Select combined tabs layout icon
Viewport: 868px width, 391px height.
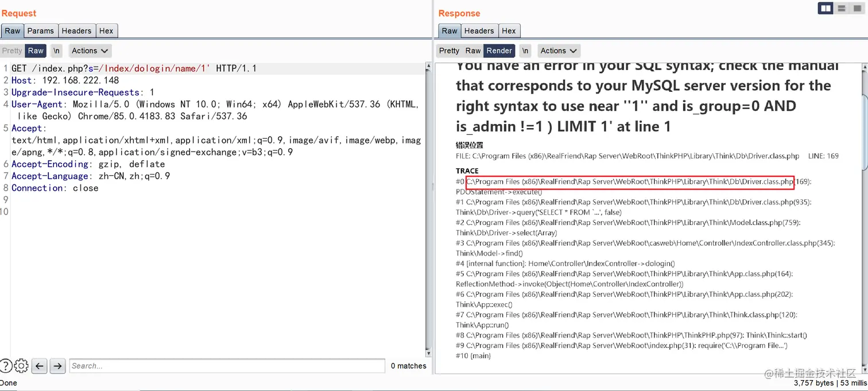point(857,8)
